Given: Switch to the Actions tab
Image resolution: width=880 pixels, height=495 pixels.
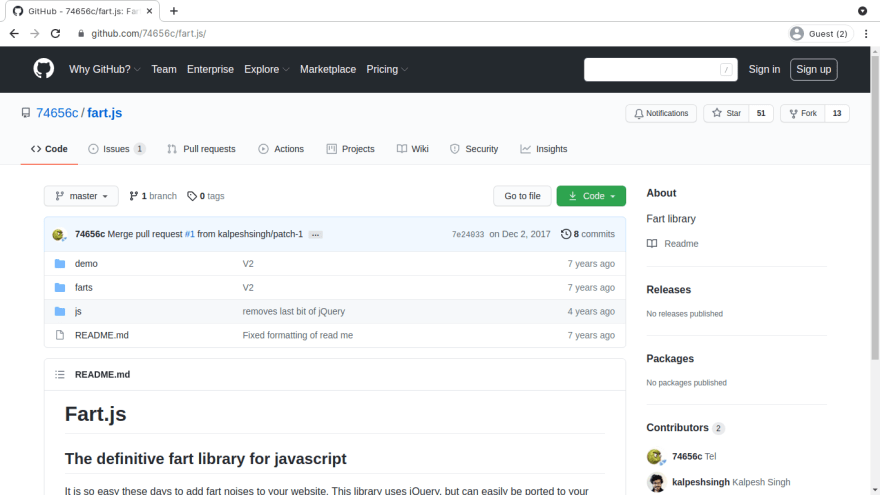Looking at the screenshot, I should click(x=281, y=149).
